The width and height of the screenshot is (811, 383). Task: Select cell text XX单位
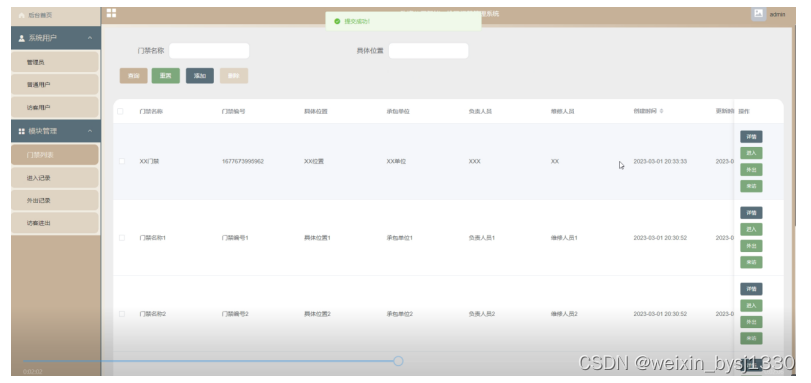396,161
